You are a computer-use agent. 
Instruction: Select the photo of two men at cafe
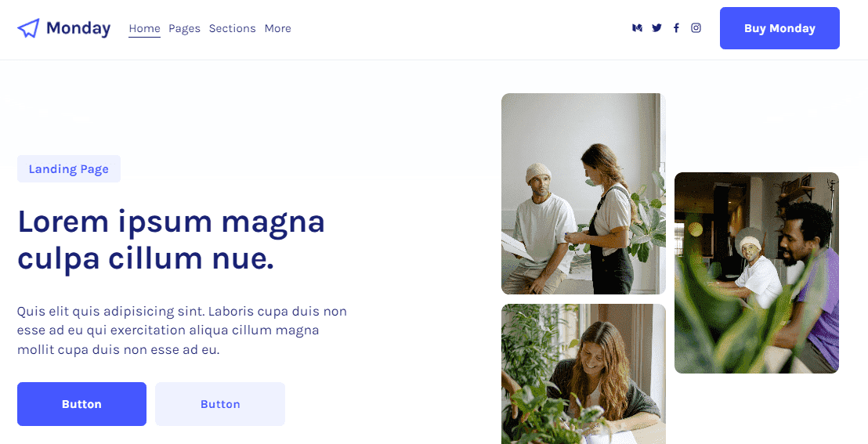pos(757,273)
